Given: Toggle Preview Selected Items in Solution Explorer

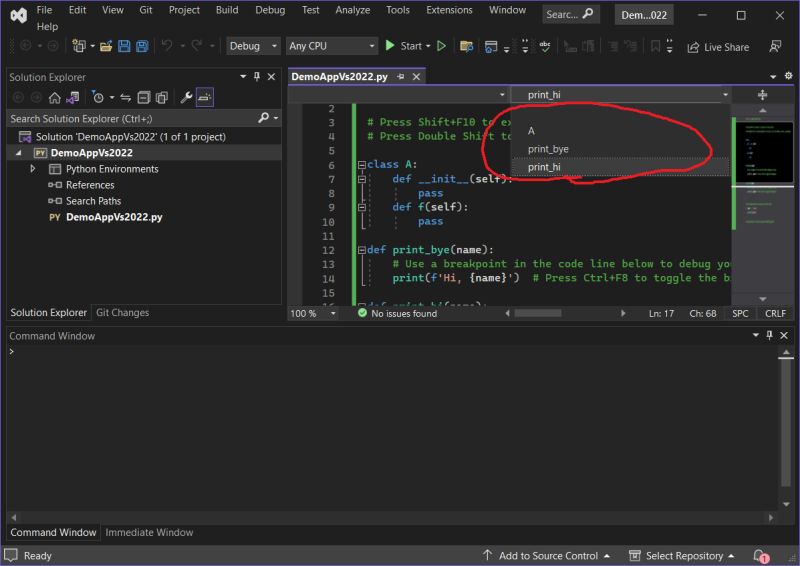Looking at the screenshot, I should [x=205, y=97].
